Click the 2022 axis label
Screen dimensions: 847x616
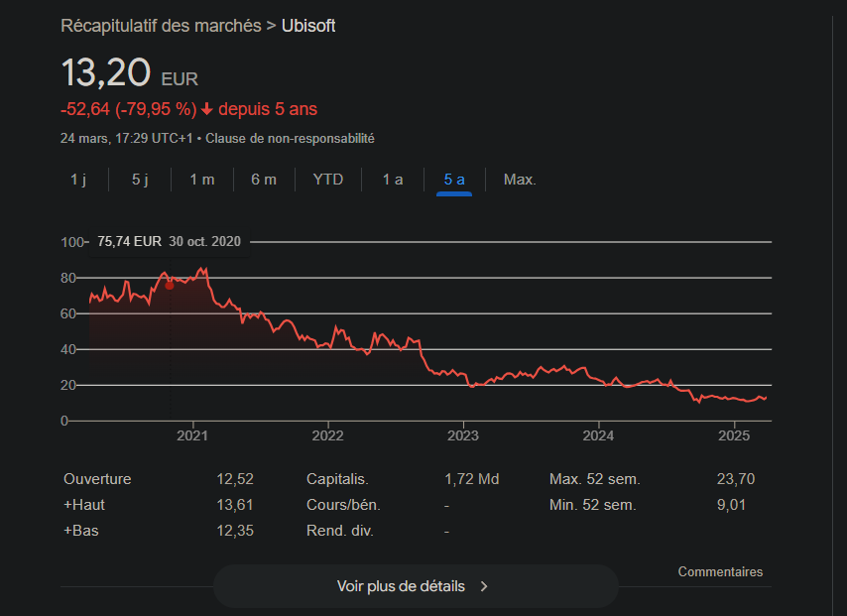pos(327,435)
